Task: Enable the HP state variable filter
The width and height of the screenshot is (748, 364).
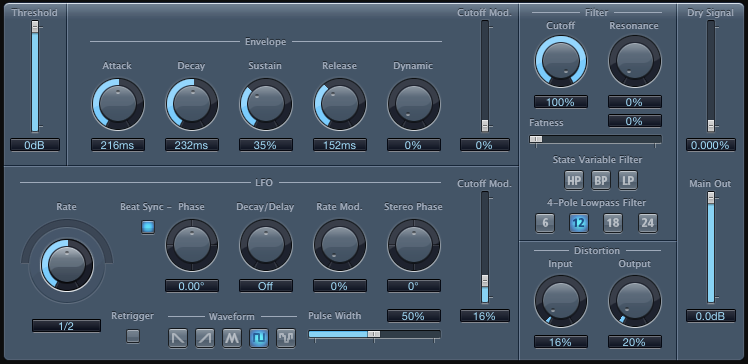Action: coord(574,180)
